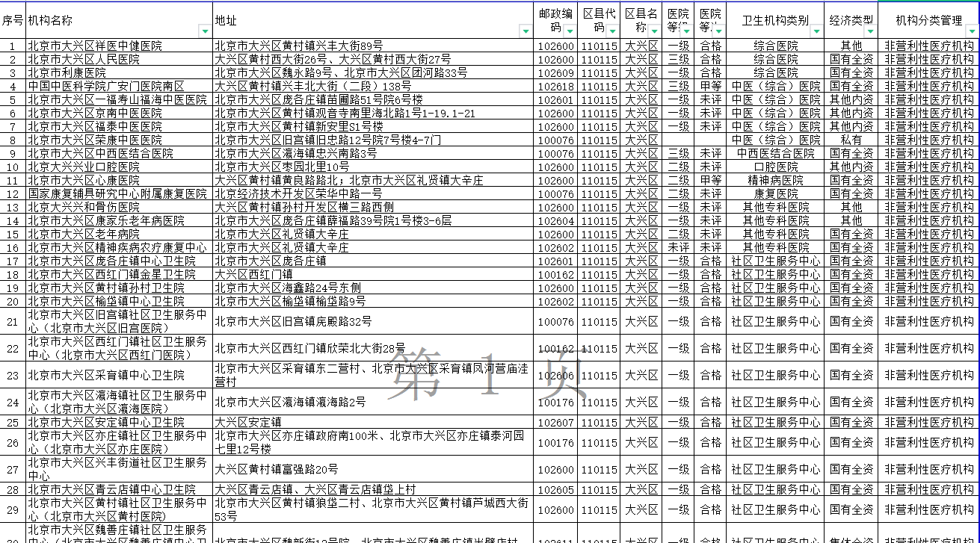Open the 机构分类管理 filter dropdown
The image size is (980, 543).
tap(972, 31)
